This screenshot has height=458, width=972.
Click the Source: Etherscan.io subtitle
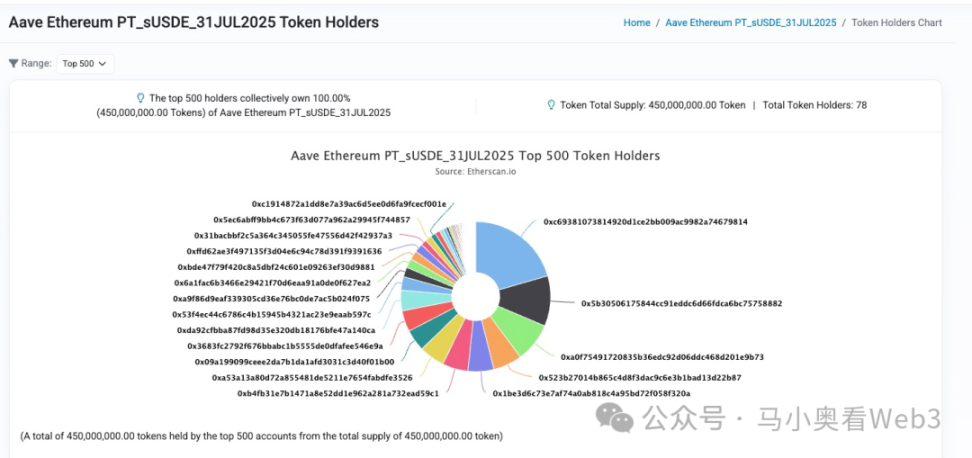(475, 172)
